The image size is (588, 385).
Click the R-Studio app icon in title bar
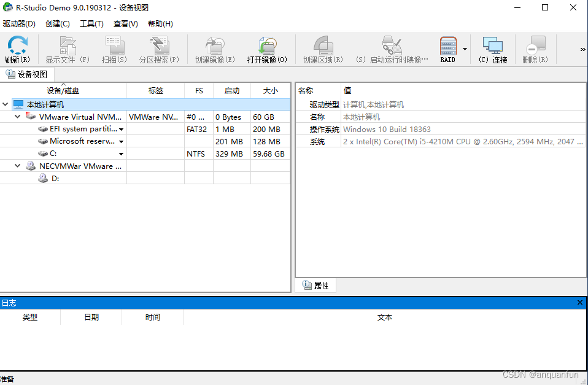click(x=7, y=7)
